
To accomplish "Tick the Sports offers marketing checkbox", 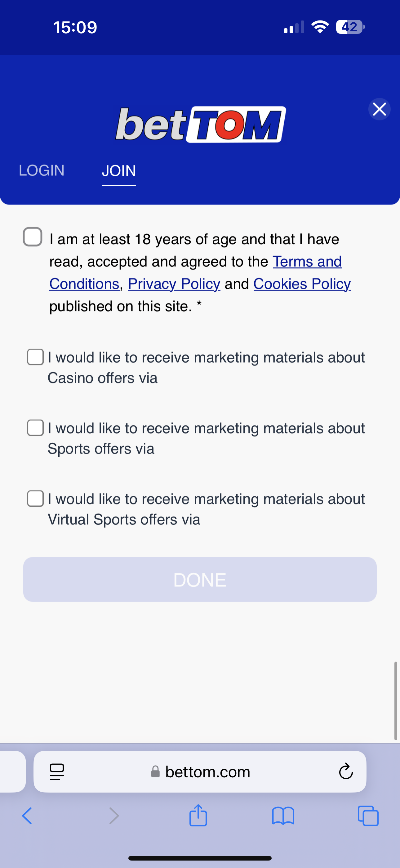I will click(x=35, y=427).
